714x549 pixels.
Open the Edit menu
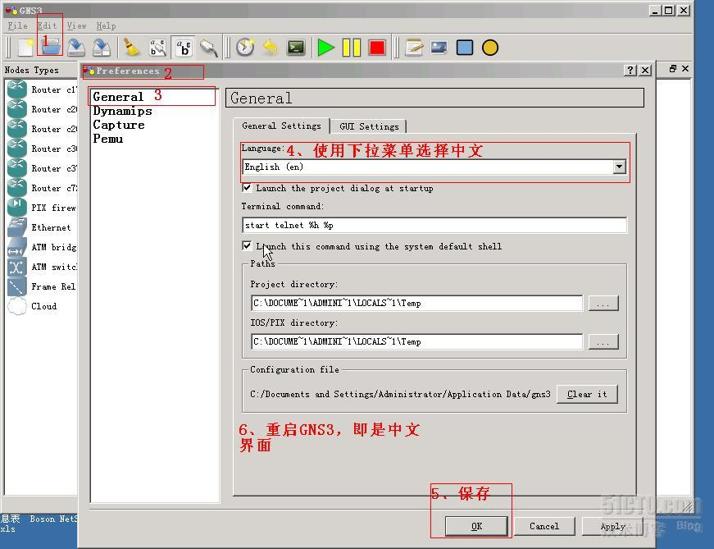click(47, 25)
